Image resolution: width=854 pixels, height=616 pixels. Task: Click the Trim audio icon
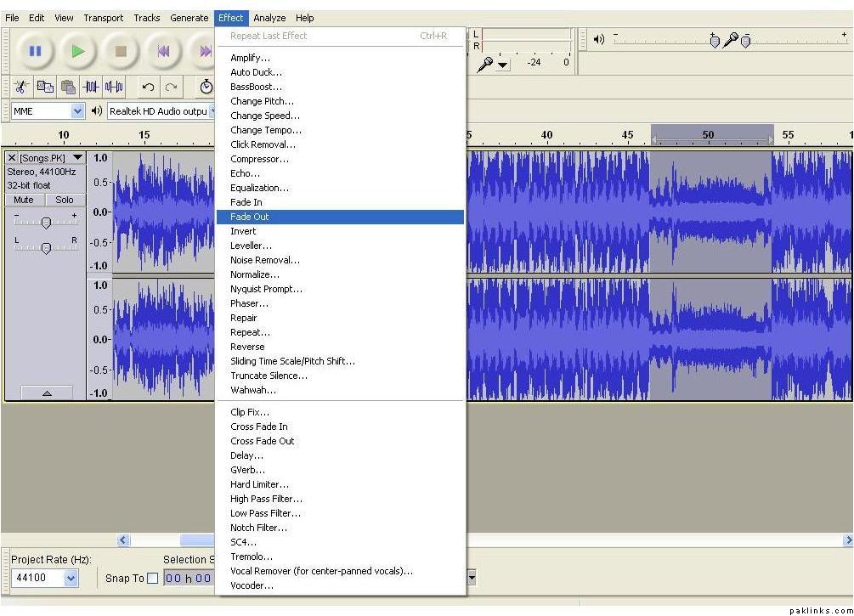[91, 87]
